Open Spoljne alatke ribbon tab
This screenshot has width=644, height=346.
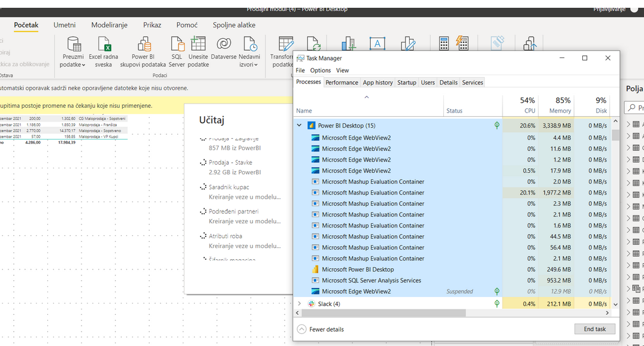234,25
